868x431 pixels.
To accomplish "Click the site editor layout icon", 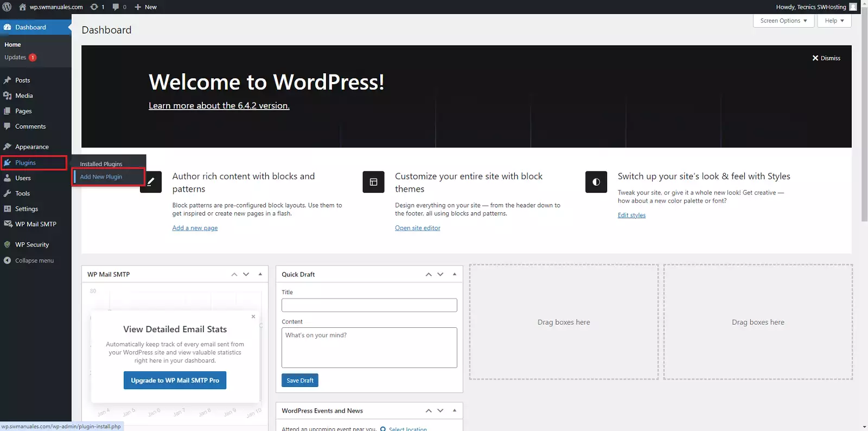I will pos(373,182).
